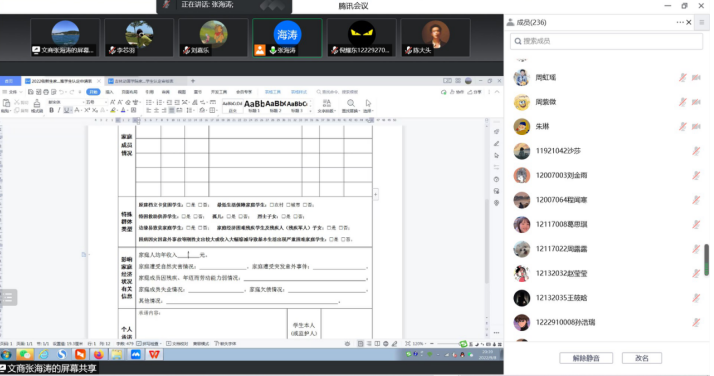This screenshot has width=714, height=376.
Task: Click the muted mic icon beside 12132032赵莹莹
Action: coord(696,274)
